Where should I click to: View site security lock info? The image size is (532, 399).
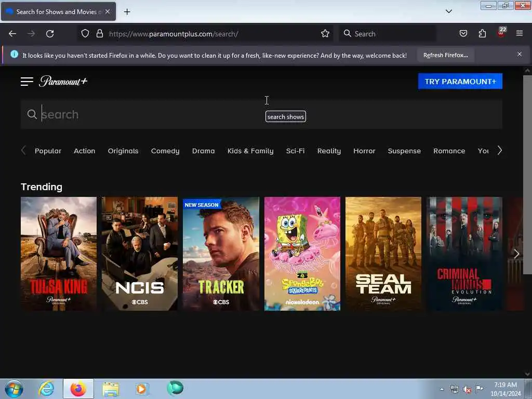[99, 34]
